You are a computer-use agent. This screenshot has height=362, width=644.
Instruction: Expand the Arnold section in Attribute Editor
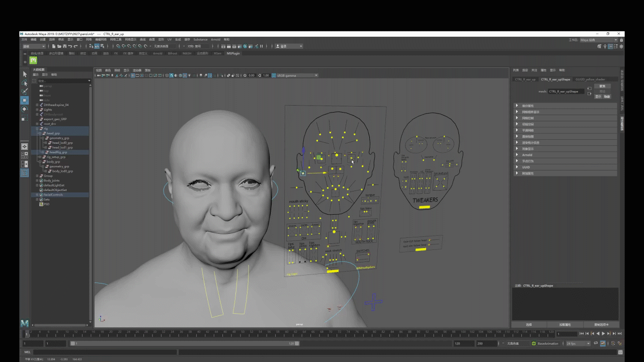[565, 155]
